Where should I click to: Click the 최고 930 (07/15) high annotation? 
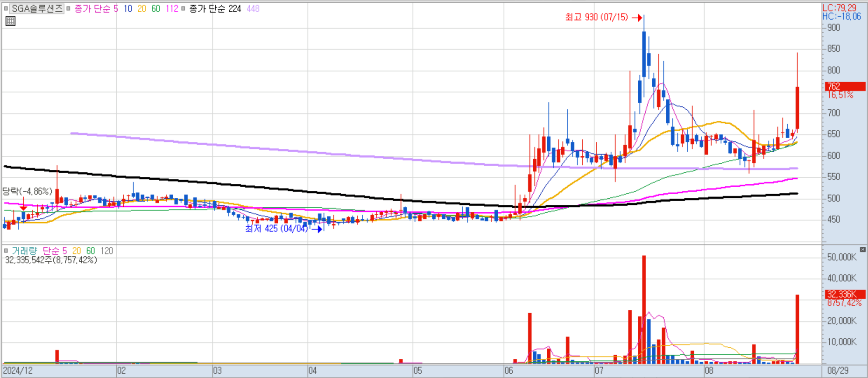coord(596,17)
